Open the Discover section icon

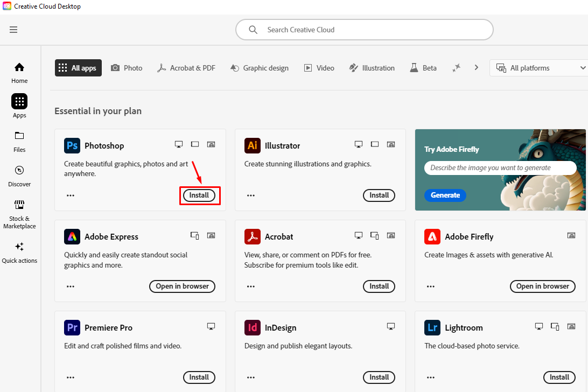pos(19,176)
